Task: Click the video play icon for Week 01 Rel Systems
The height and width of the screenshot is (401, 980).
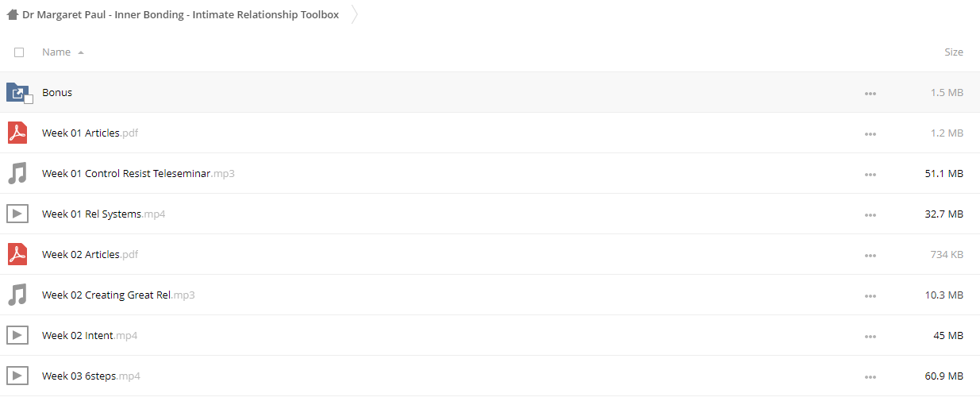Action: click(x=17, y=214)
